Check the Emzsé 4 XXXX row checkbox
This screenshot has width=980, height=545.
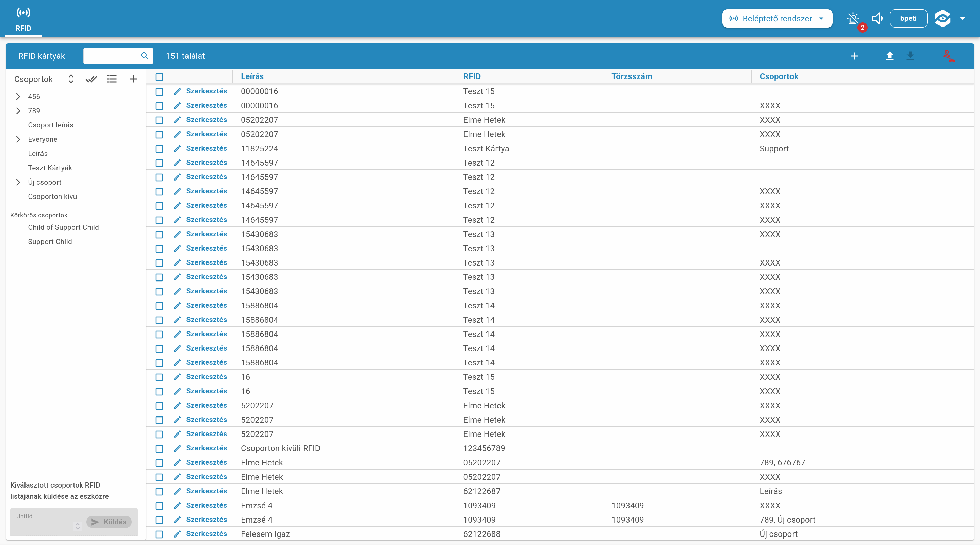click(x=159, y=506)
